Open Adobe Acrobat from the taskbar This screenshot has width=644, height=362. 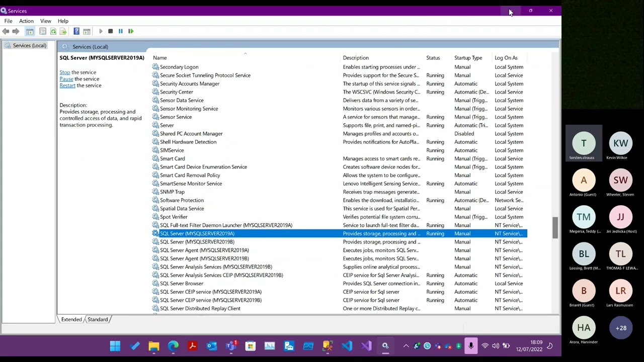192,346
